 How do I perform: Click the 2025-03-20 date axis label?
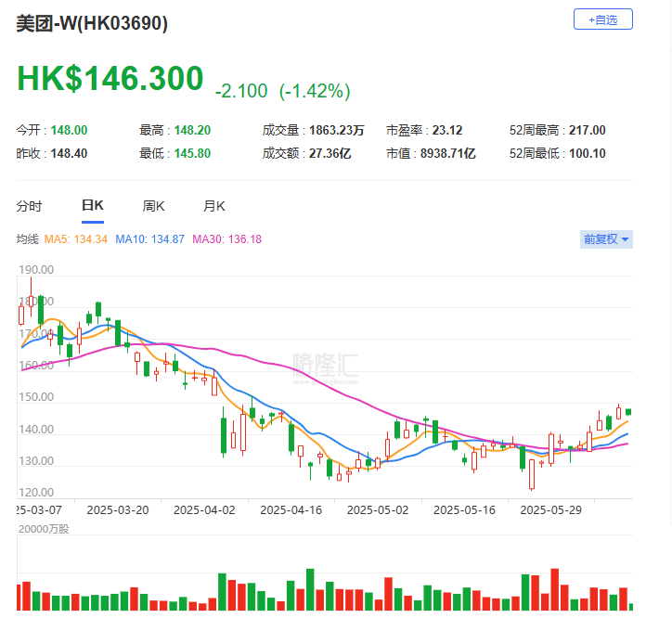click(x=118, y=510)
